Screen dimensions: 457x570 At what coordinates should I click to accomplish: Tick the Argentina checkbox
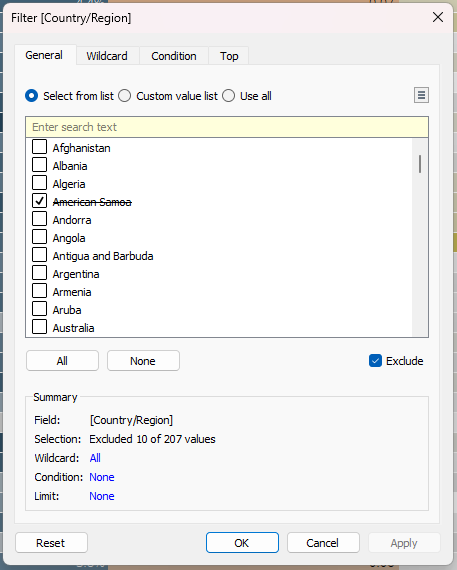pos(39,273)
